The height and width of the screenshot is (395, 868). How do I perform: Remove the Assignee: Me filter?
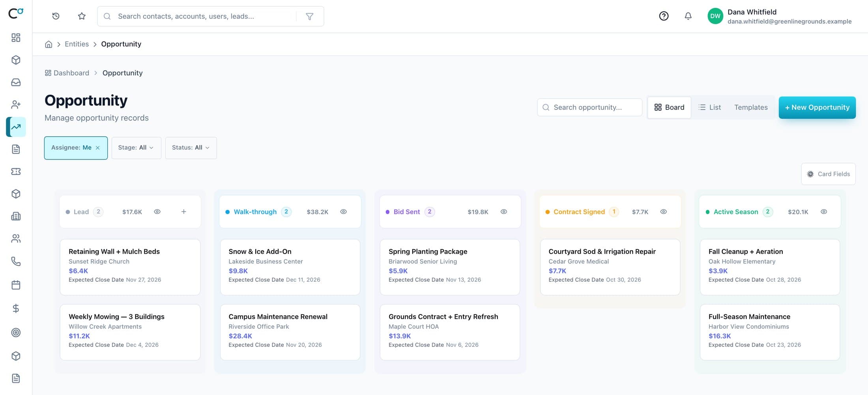click(97, 148)
